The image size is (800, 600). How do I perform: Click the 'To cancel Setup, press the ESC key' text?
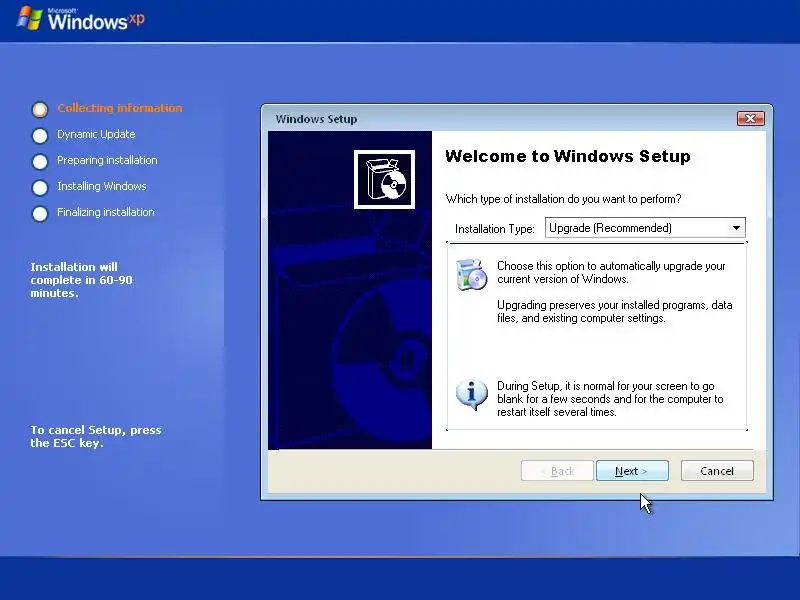tap(95, 436)
